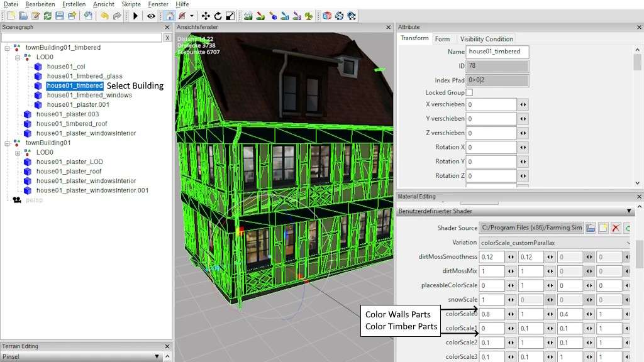Click the Save disk icon in toolbar
This screenshot has width=644, height=362.
(x=60, y=16)
